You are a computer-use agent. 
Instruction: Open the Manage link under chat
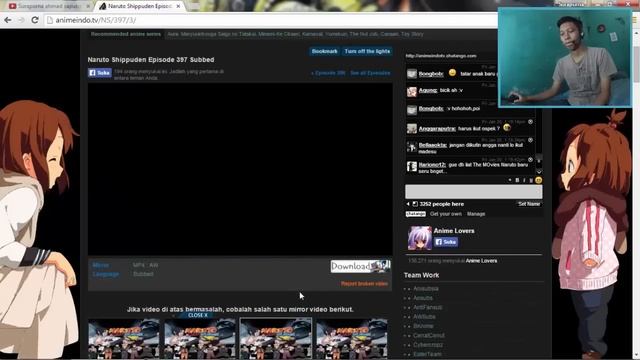[476, 214]
